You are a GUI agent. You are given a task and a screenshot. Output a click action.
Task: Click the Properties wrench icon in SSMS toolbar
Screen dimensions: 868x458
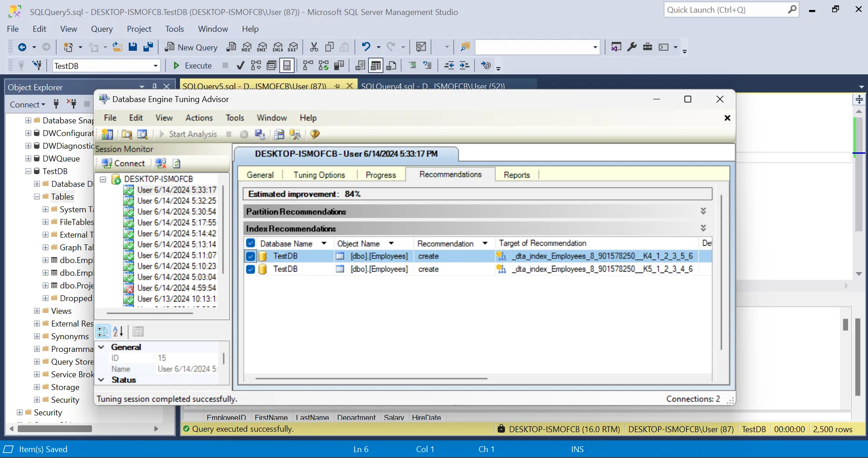point(632,47)
